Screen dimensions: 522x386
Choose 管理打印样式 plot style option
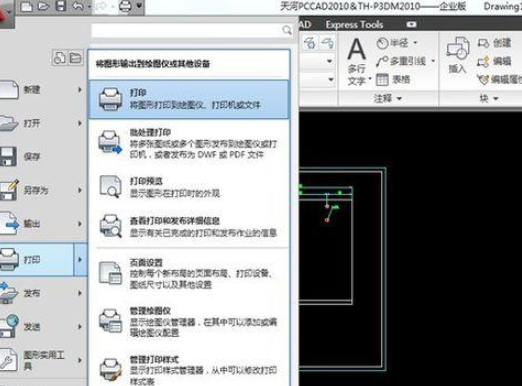click(x=189, y=369)
